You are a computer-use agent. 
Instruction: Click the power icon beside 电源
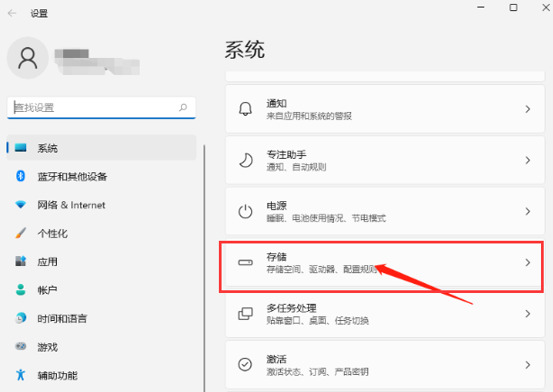click(x=245, y=211)
